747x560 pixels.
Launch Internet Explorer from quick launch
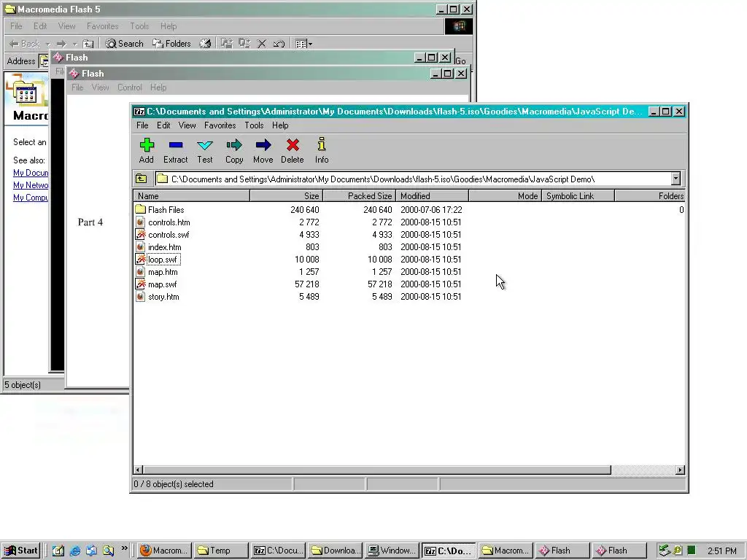click(75, 551)
